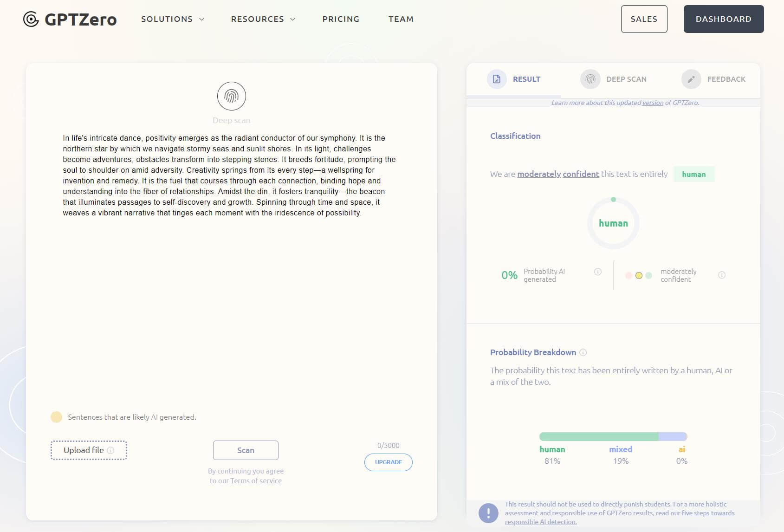Click the Classification heading
Viewport: 784px width, 532px height.
(515, 136)
